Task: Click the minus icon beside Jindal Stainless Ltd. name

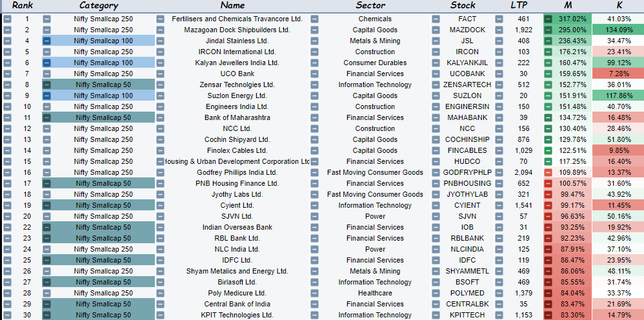Action: 160,41
